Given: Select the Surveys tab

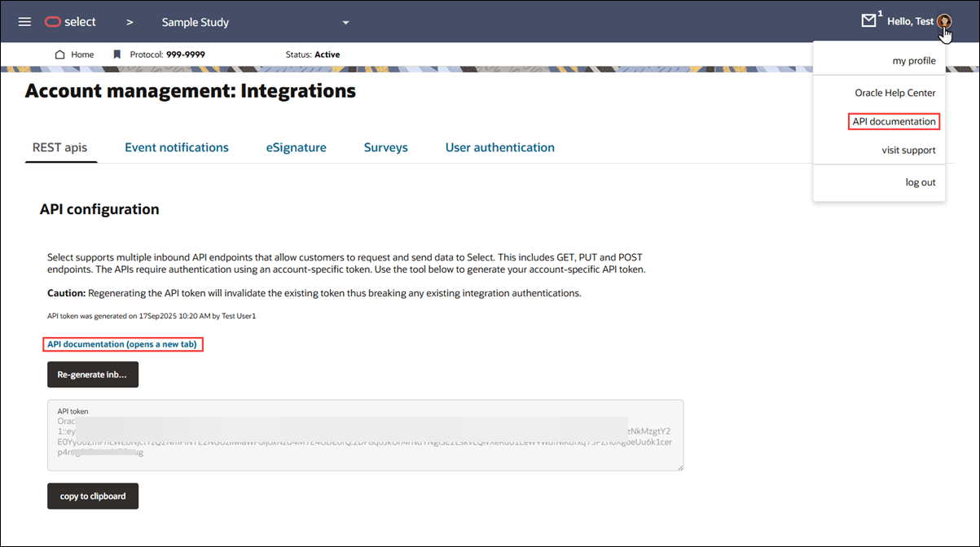Looking at the screenshot, I should click(x=385, y=147).
